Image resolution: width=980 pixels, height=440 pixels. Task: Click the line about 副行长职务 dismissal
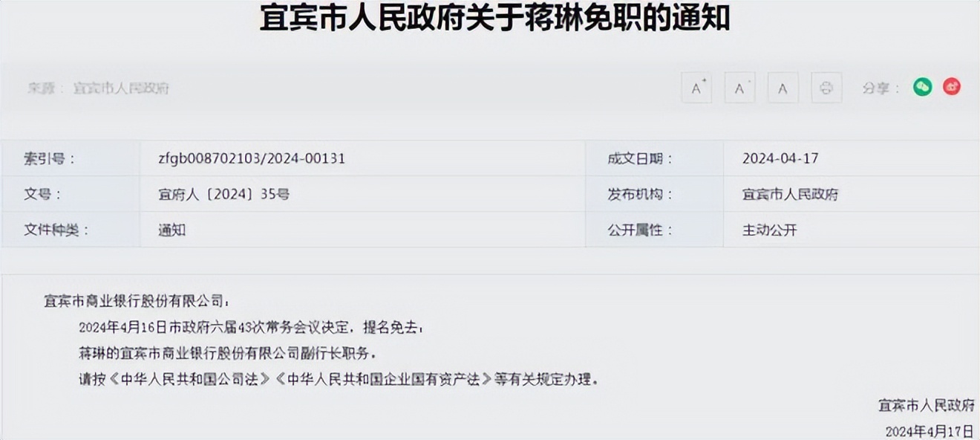(232, 352)
